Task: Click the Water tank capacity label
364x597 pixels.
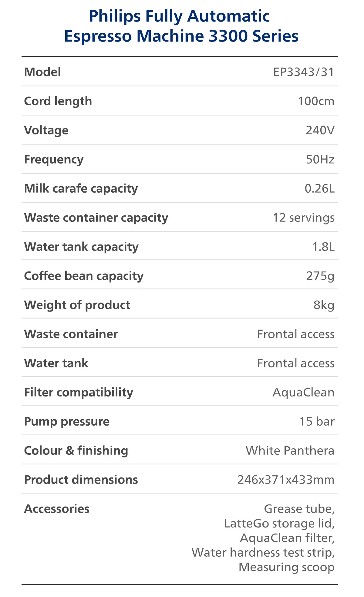Action: tap(81, 247)
